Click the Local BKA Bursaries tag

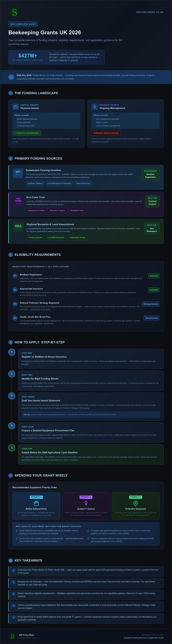(x=56, y=237)
